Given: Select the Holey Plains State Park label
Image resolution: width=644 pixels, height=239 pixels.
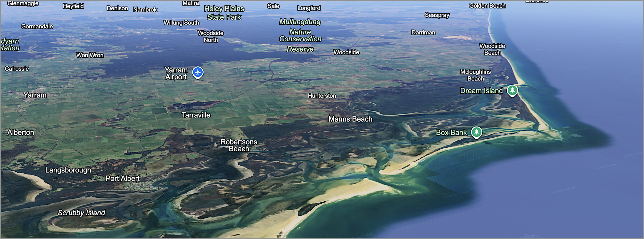Looking at the screenshot, I should click(x=224, y=13).
